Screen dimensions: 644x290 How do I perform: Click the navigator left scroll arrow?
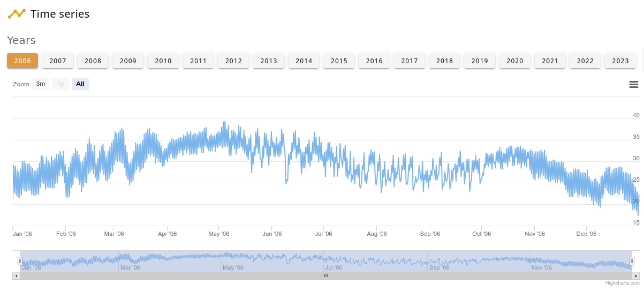click(16, 276)
